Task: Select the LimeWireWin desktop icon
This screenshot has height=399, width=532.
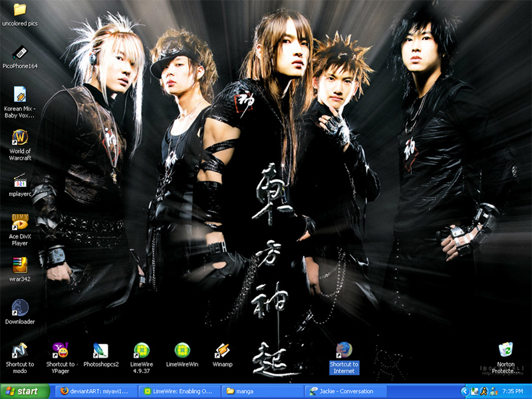Action: (x=182, y=350)
